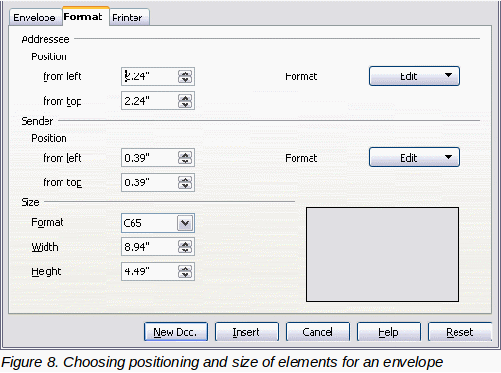Expand the Size Format C65 combo box
Image resolution: width=501 pixels, height=373 pixels.
[x=185, y=223]
